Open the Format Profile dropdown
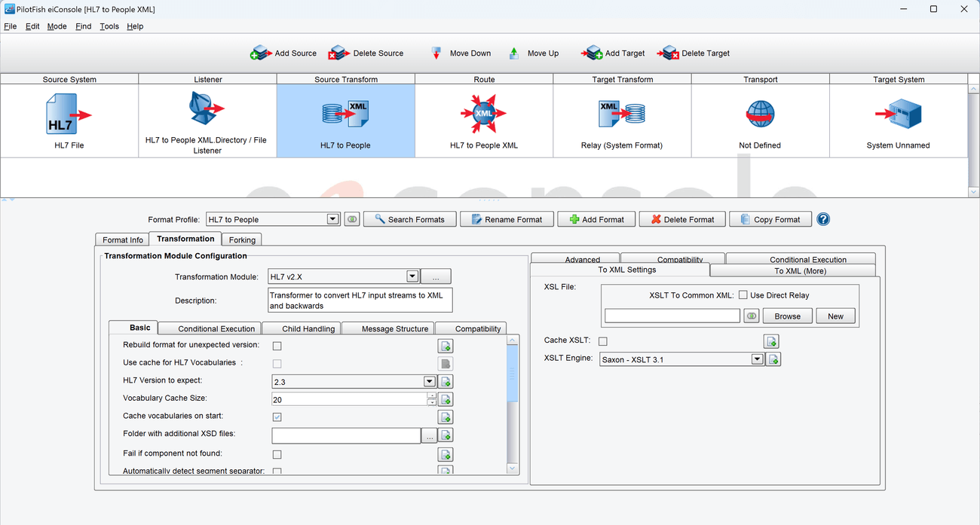 [x=332, y=219]
